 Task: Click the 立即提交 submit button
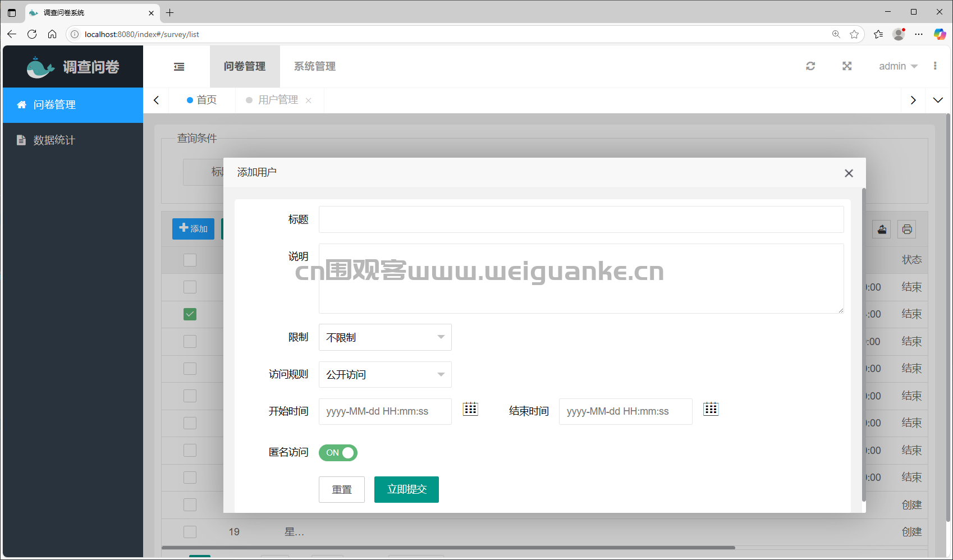(x=406, y=489)
